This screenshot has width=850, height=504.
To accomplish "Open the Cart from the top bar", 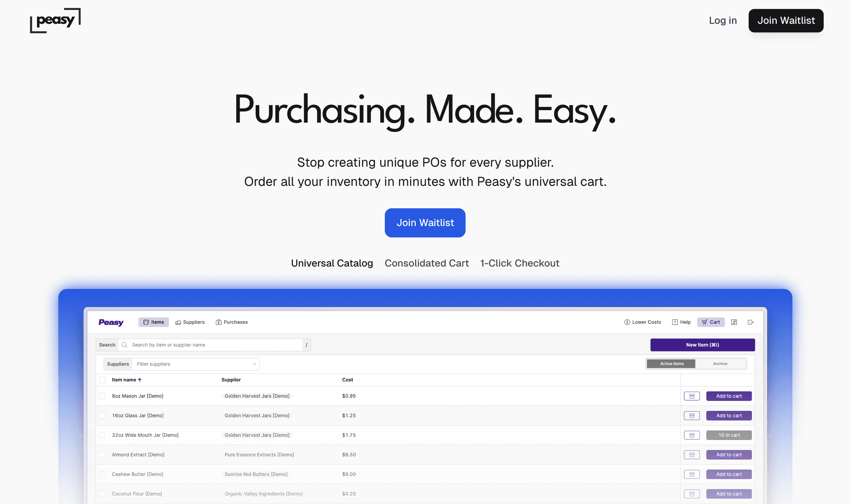I will pyautogui.click(x=710, y=322).
